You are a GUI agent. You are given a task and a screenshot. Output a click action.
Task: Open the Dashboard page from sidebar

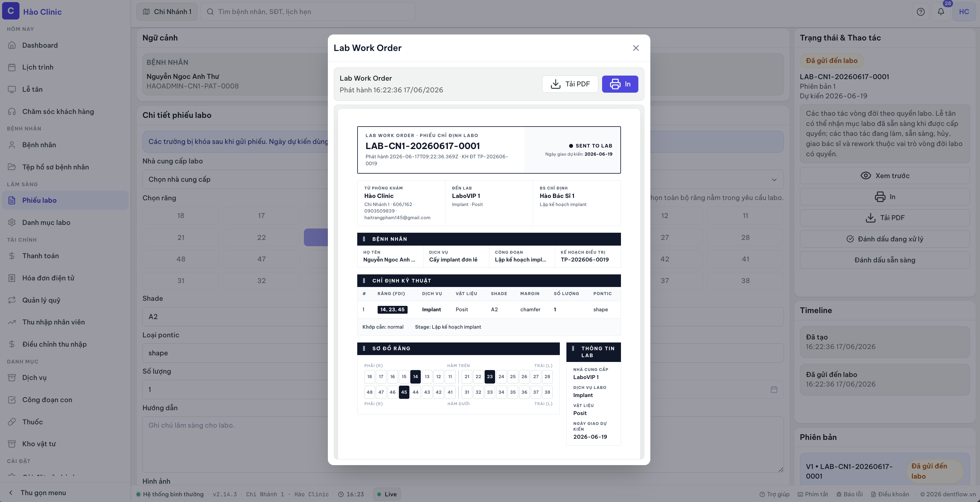65,45
